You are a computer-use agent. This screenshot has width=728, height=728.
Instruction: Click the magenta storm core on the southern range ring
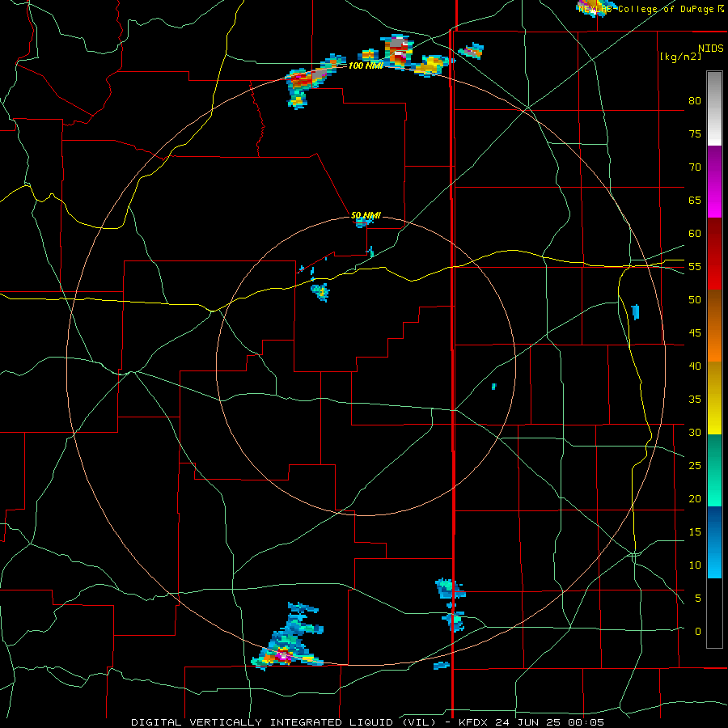(282, 656)
